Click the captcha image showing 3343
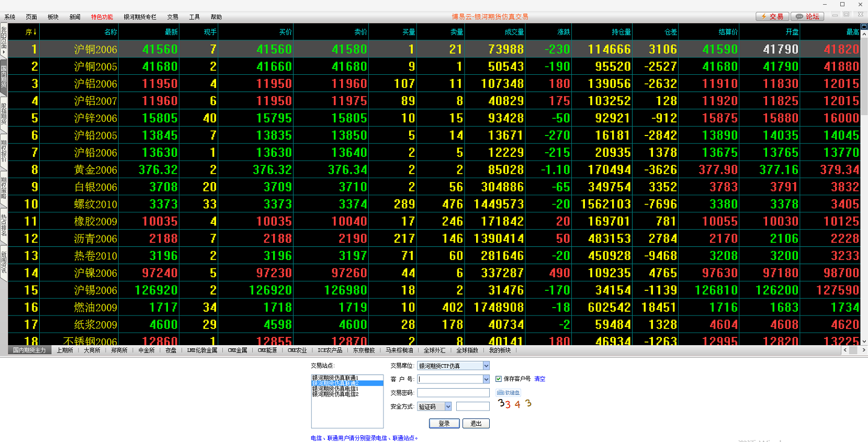The height and width of the screenshot is (442, 868). click(x=515, y=404)
